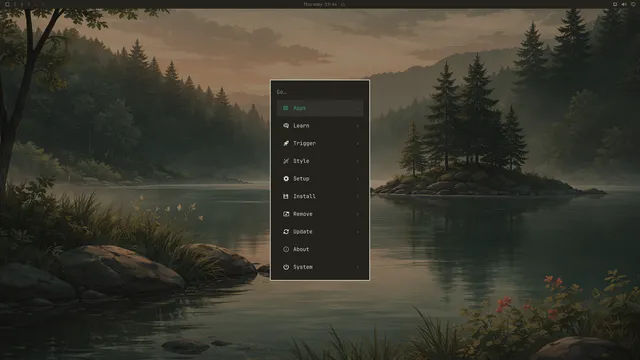
Task: Click the rightmost top bar tray icon
Action: pos(633,4)
